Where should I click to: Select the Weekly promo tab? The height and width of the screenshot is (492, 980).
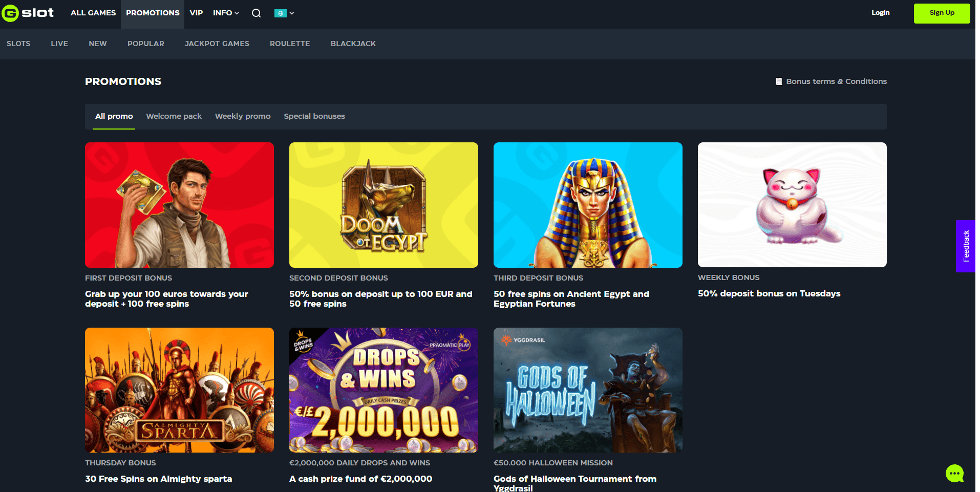pos(243,116)
